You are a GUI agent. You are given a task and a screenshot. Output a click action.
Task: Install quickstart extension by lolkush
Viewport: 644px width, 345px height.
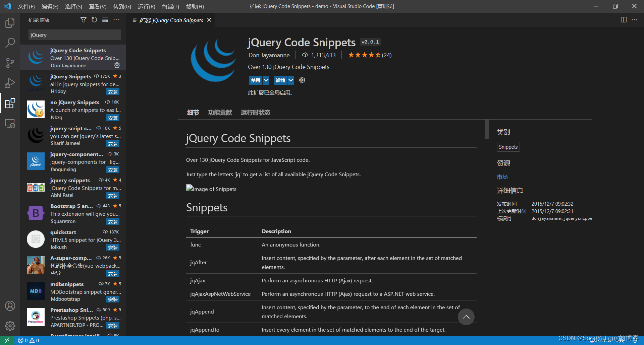(113, 248)
